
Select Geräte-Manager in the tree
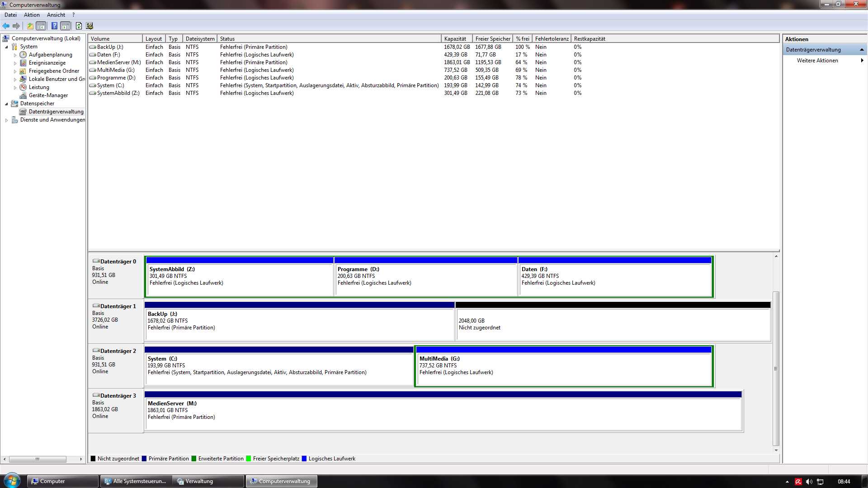[x=48, y=95]
